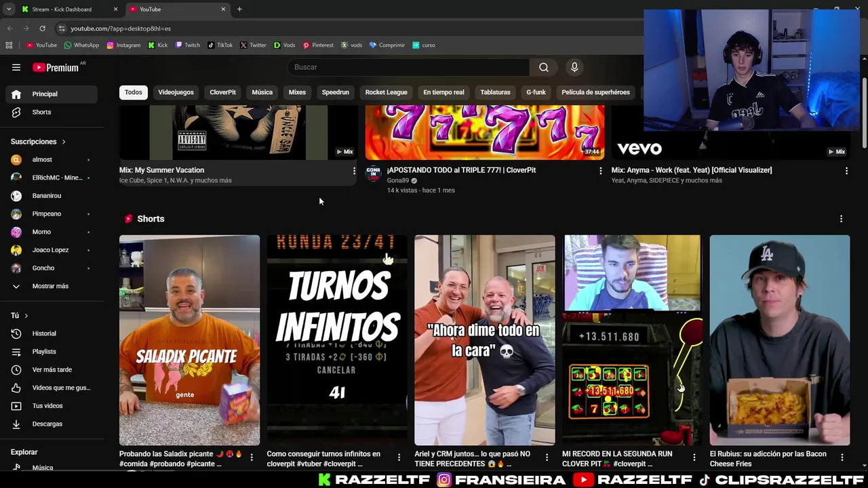
Task: Open Principal home in the sidebar
Action: [51, 94]
